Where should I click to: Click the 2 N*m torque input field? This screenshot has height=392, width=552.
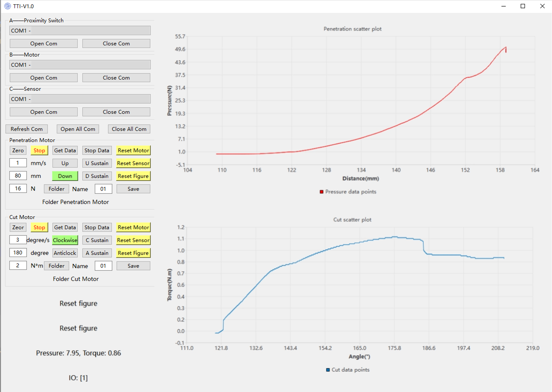[18, 265]
